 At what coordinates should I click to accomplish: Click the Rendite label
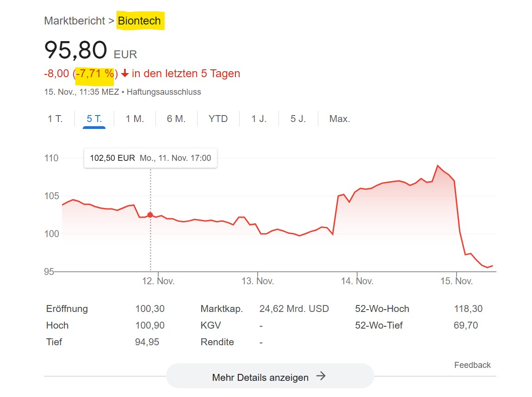tap(217, 342)
